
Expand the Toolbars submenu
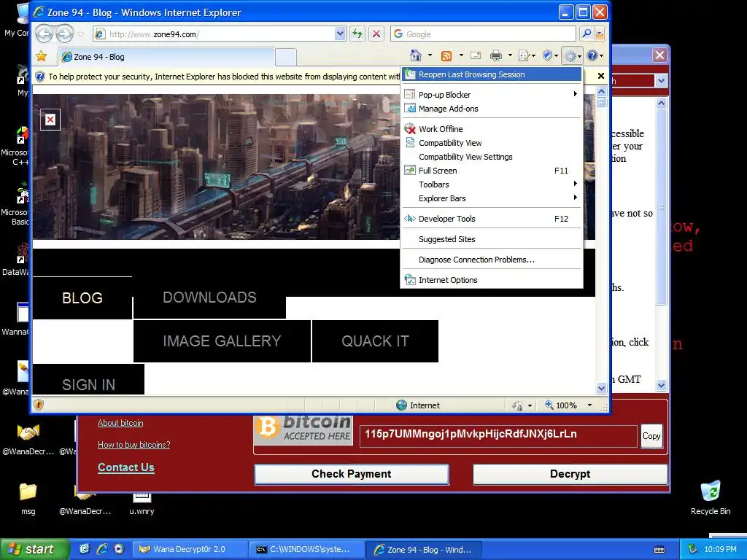(492, 184)
